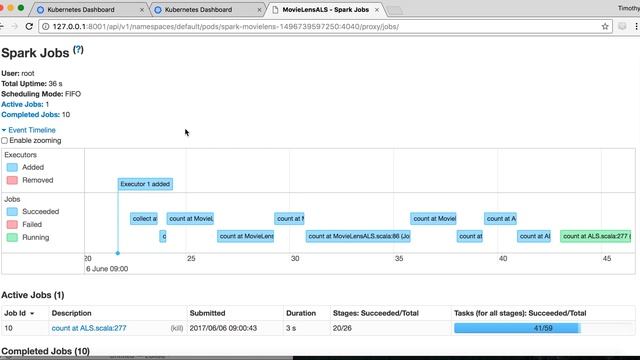Kill job 10 via the (kill) link
This screenshot has width=640, height=360.
[177, 328]
